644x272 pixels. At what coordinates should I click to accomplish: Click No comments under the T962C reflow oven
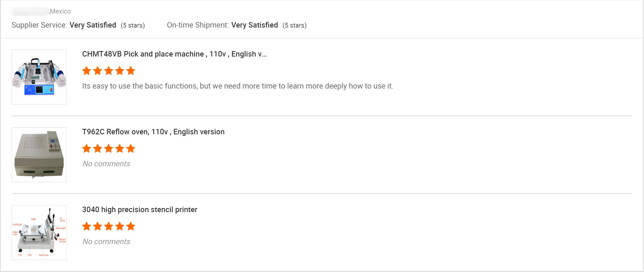click(x=106, y=164)
